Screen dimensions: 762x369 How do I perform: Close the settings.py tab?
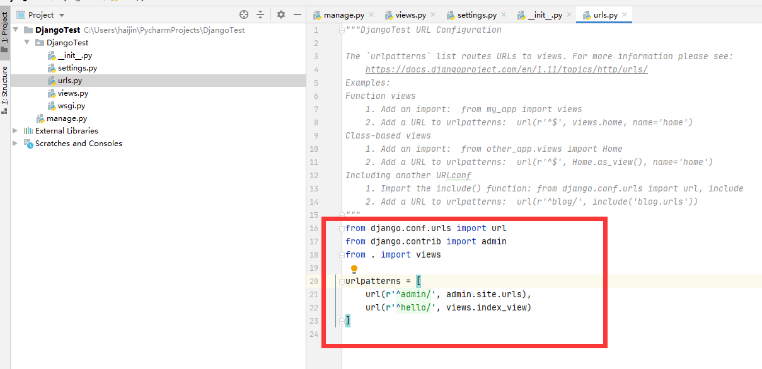tap(503, 15)
